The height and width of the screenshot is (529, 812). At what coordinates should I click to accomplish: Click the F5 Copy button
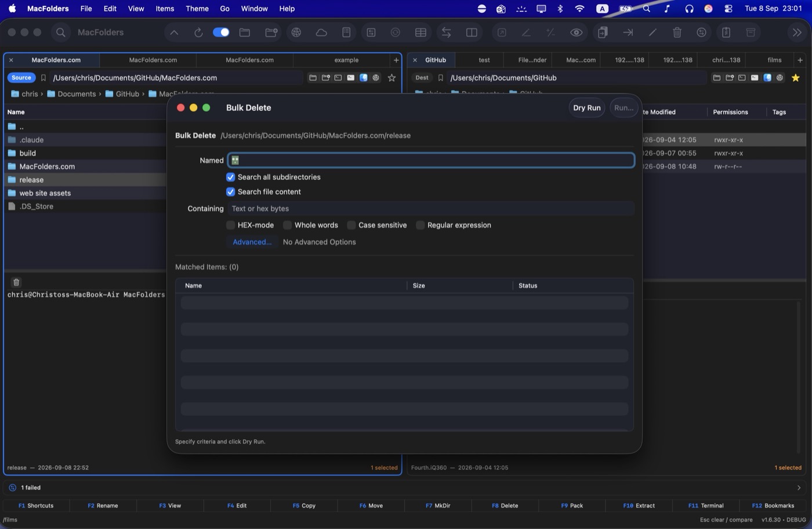(304, 506)
